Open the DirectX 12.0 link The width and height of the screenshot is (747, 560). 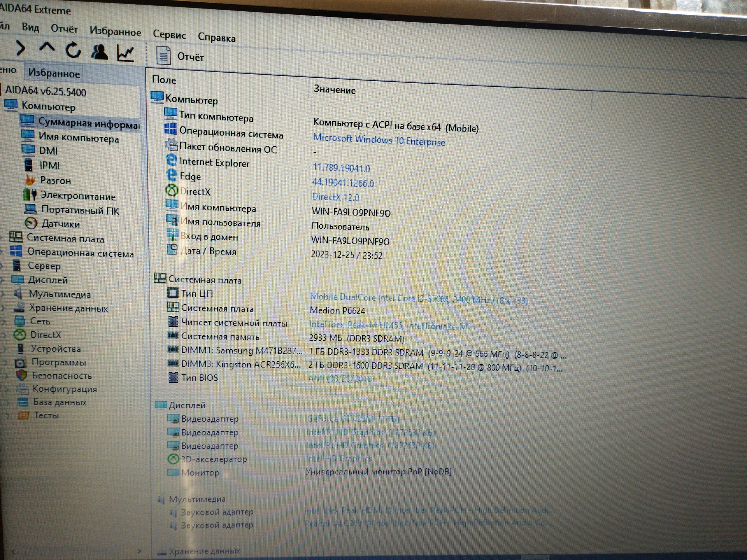coord(335,197)
